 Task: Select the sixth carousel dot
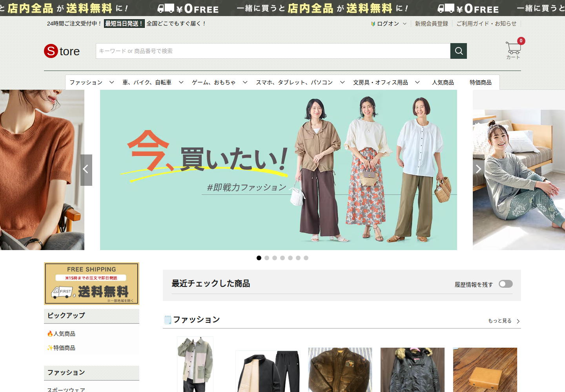click(x=298, y=258)
